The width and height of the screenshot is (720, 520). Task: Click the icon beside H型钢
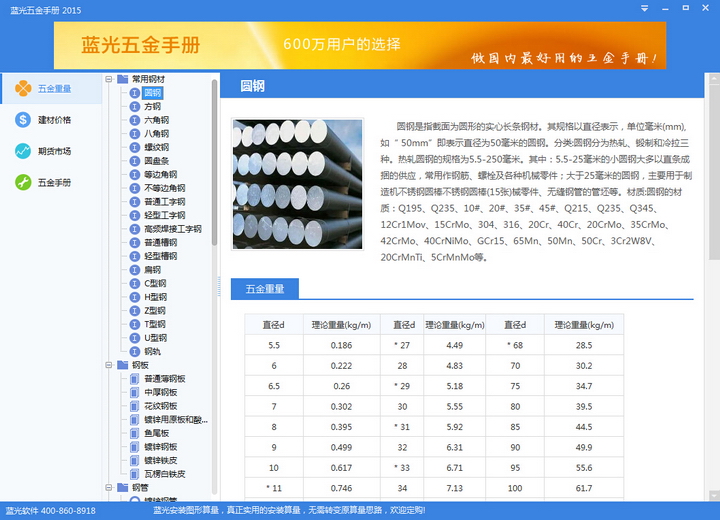(x=135, y=297)
